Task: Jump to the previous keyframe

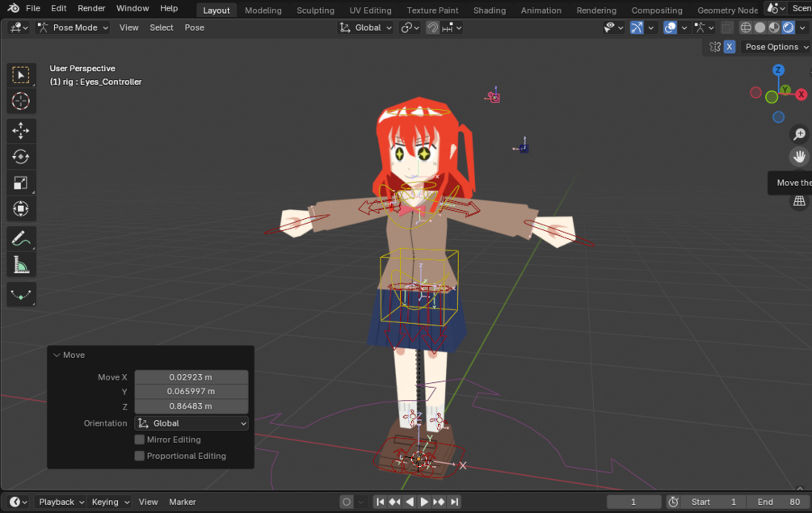Action: point(394,502)
